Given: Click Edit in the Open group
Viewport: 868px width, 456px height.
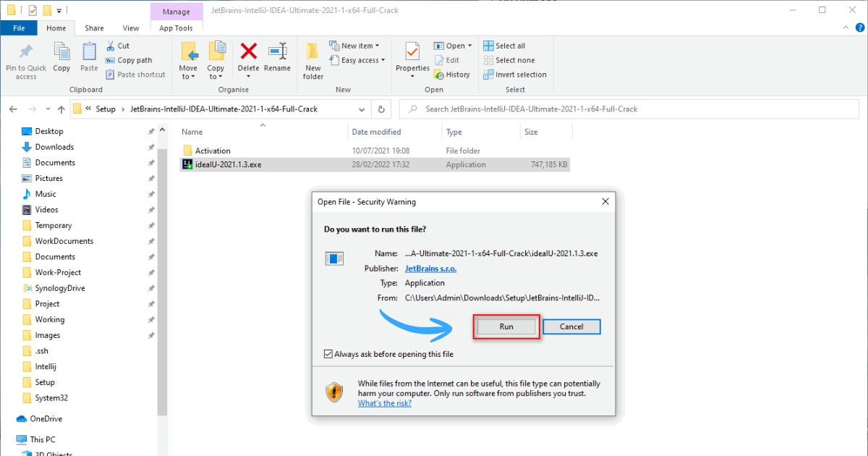Looking at the screenshot, I should pos(446,60).
